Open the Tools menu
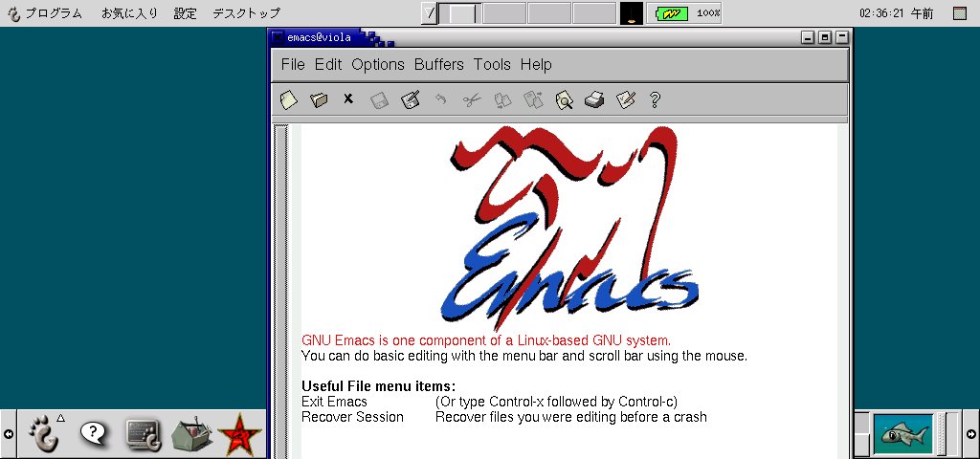Screen dimensions: 980x459 point(492,64)
